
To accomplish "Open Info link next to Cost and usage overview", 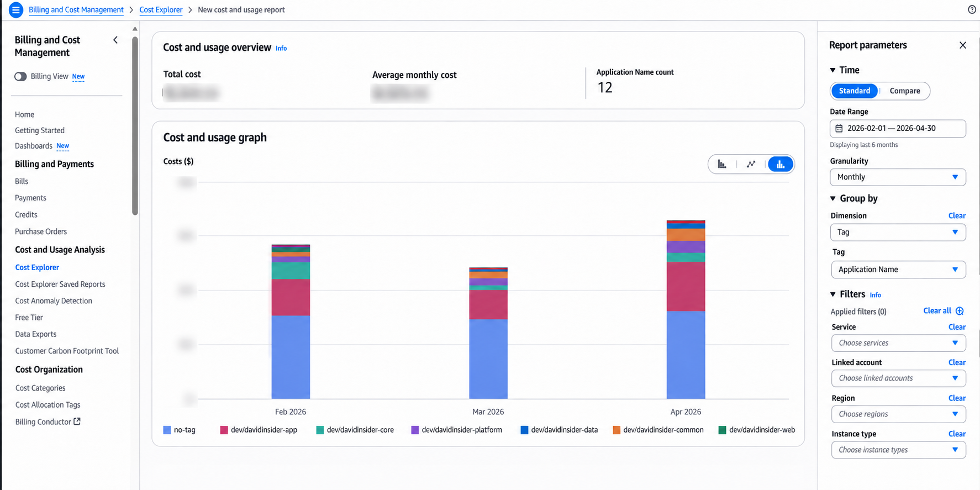I will (x=281, y=49).
